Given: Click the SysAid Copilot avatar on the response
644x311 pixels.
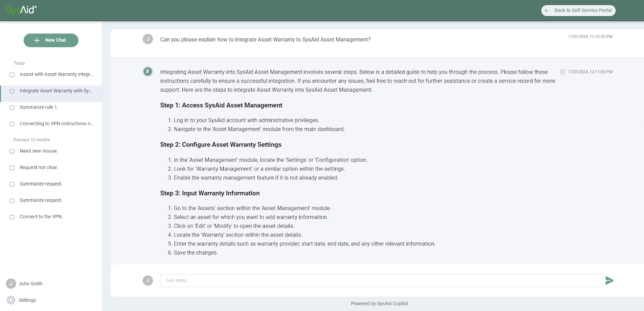Looking at the screenshot, I should tap(148, 72).
